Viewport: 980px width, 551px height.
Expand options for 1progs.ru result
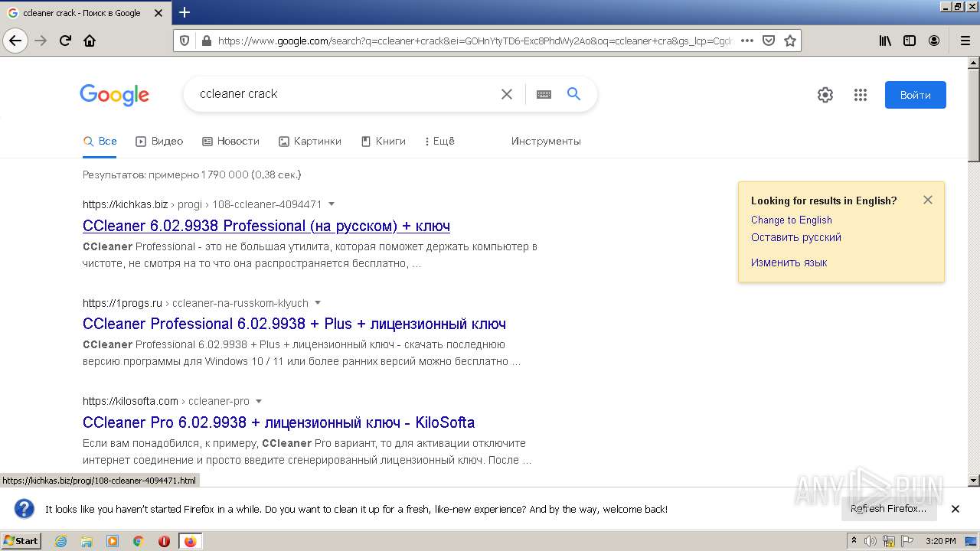[x=318, y=303]
